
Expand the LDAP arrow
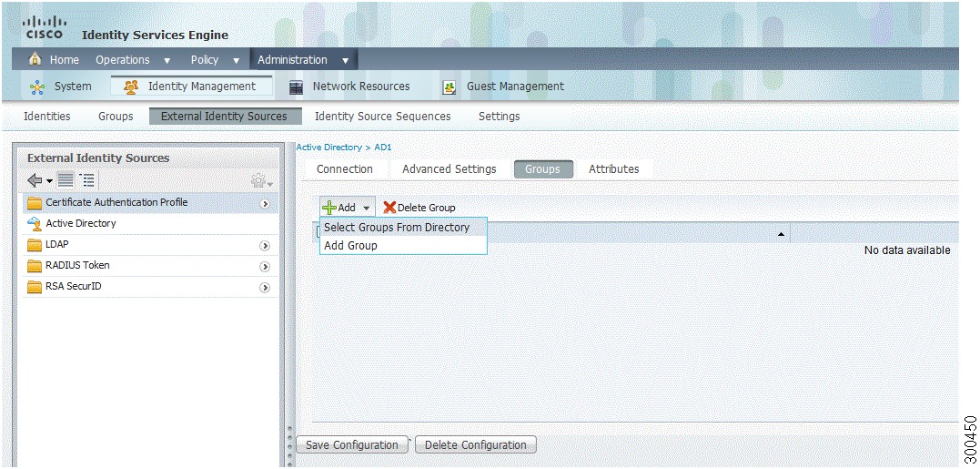click(x=265, y=246)
